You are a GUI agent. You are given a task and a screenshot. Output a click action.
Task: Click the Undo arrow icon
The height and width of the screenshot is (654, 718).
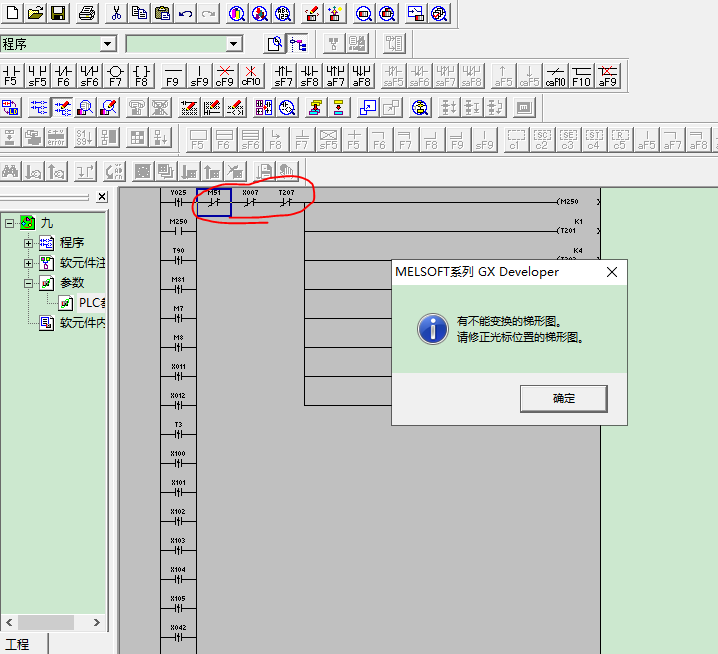pos(186,13)
